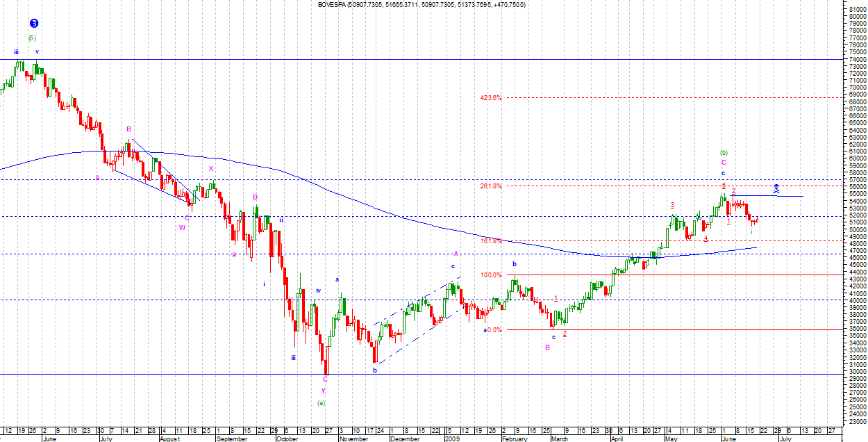This screenshot has height=442, width=868.
Task: Click the March label on the time axis
Action: pos(560,439)
